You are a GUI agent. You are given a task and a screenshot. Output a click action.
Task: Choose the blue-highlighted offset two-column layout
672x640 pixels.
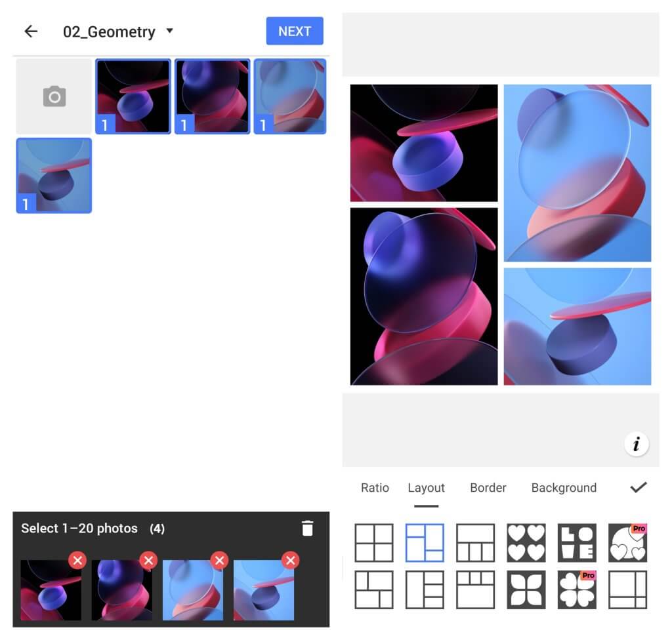(x=425, y=543)
